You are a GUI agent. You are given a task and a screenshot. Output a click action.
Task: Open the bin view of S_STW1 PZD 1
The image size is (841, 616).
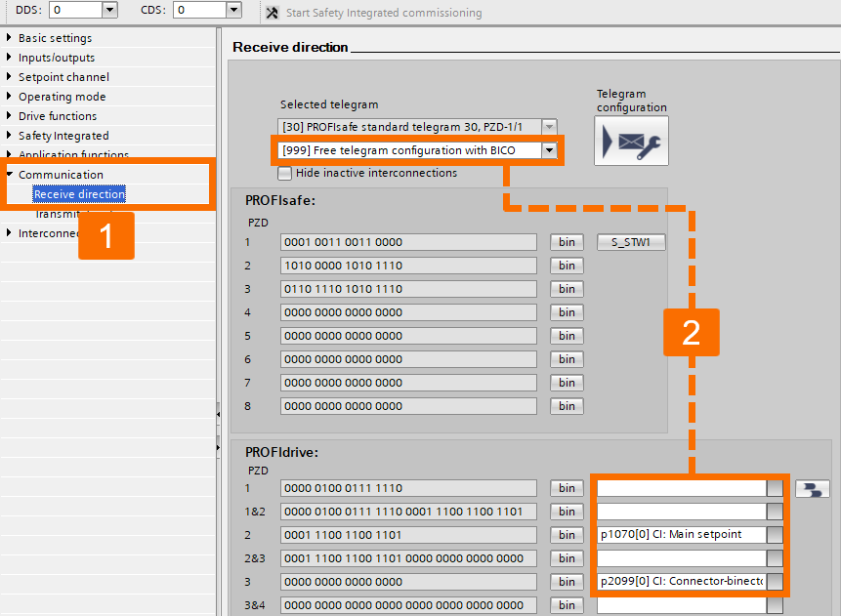coord(567,241)
